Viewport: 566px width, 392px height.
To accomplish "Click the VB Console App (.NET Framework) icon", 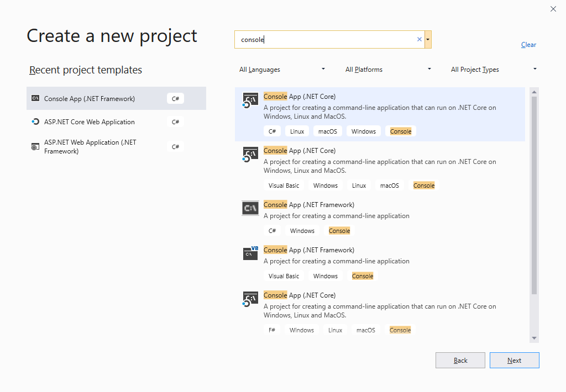I will (250, 253).
